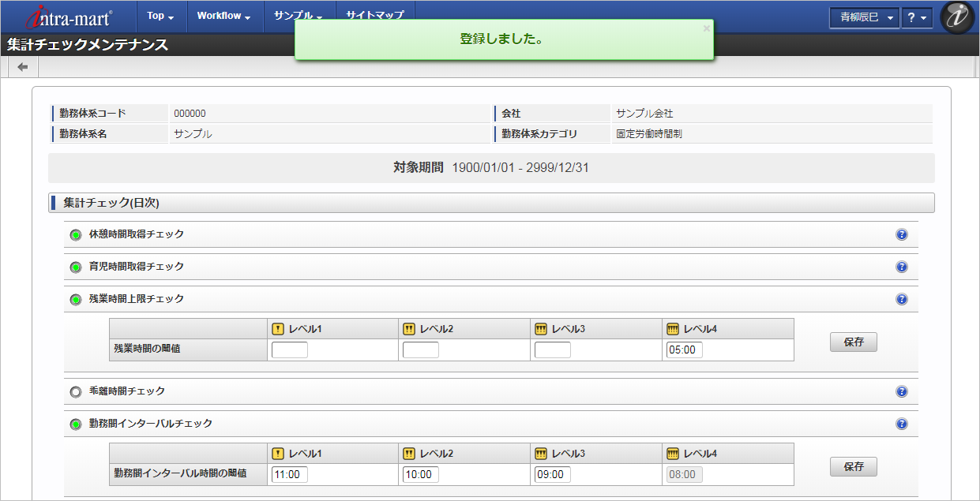The image size is (980, 501).
Task: Save the 残業時間の閾値 row with 保存
Action: point(854,342)
